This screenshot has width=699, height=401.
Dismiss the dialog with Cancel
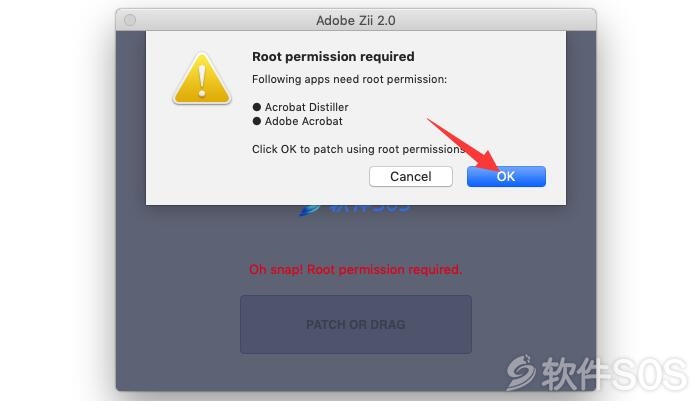[x=411, y=176]
